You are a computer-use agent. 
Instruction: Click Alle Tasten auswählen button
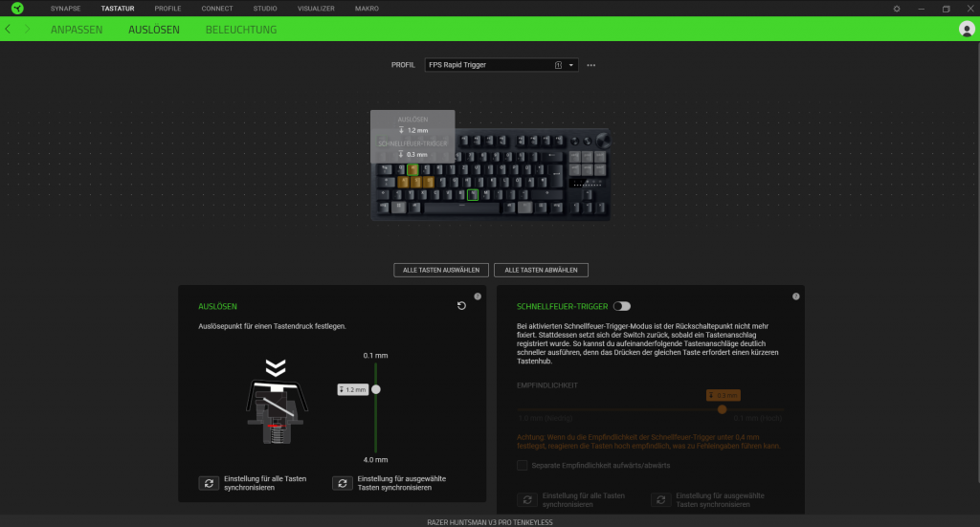coord(440,270)
